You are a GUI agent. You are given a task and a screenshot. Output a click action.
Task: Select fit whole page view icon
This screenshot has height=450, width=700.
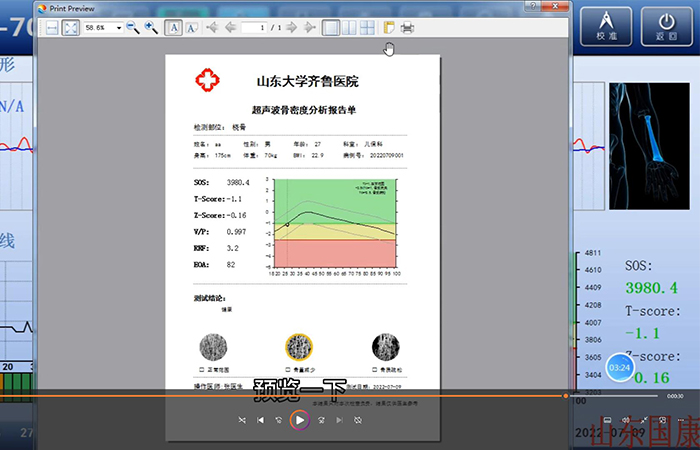71,28
